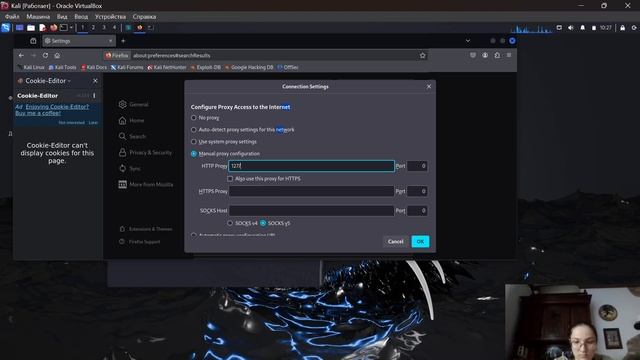Screen dimensions: 640x360
Task: Open the Extensions & Themes link
Action: pos(146,229)
